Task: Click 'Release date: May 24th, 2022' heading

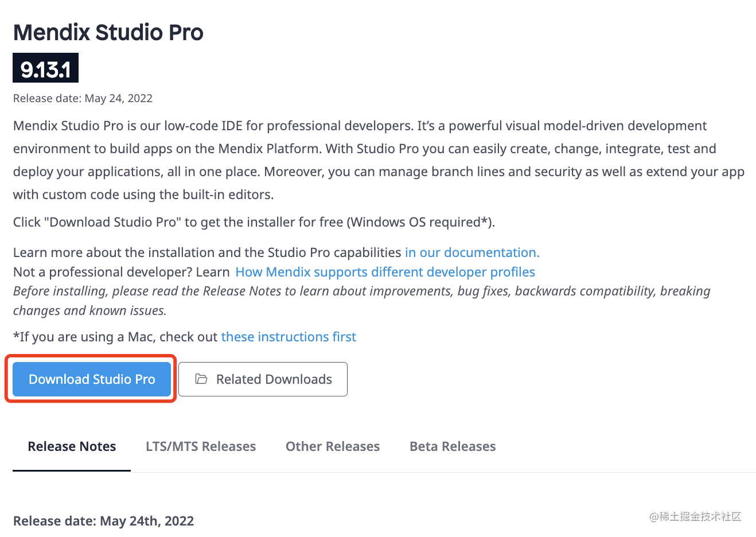Action: click(103, 521)
